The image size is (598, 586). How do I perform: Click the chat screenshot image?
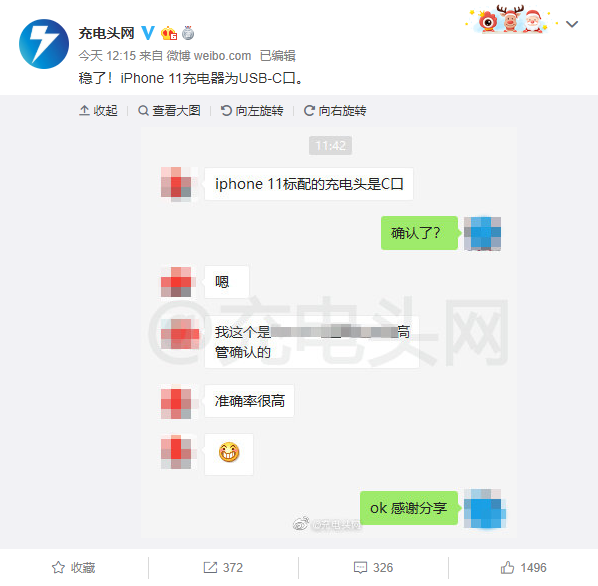[329, 332]
